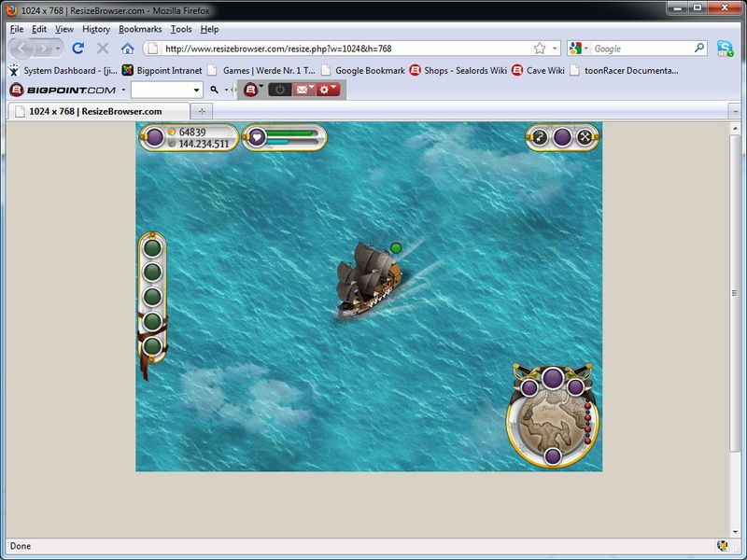Viewport: 747px width, 560px height.
Task: Click the purple orb between music and fullscreen
Action: (562, 137)
